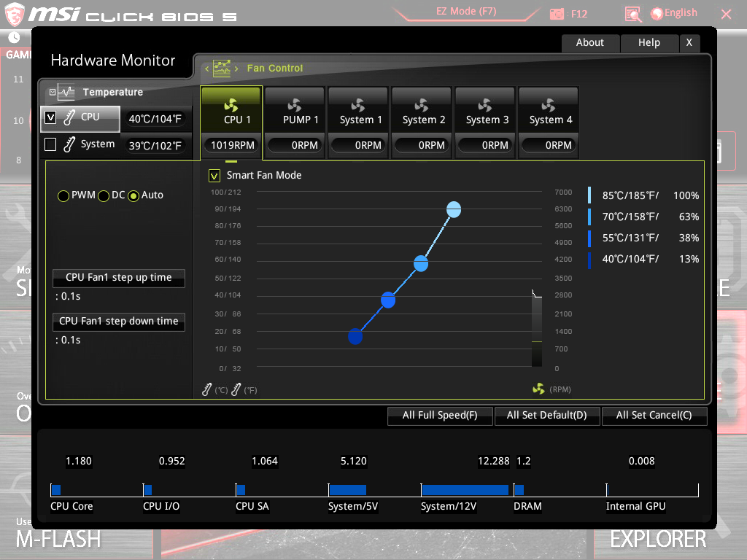The height and width of the screenshot is (560, 747).
Task: Click the System 2 fan icon
Action: (421, 105)
